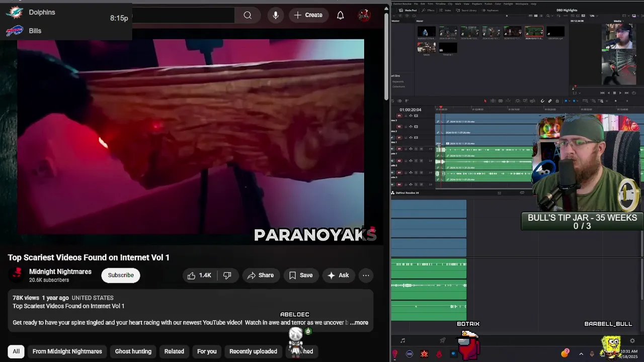Open the marker color dropdown arrow
The height and width of the screenshot is (362, 644).
(578, 101)
